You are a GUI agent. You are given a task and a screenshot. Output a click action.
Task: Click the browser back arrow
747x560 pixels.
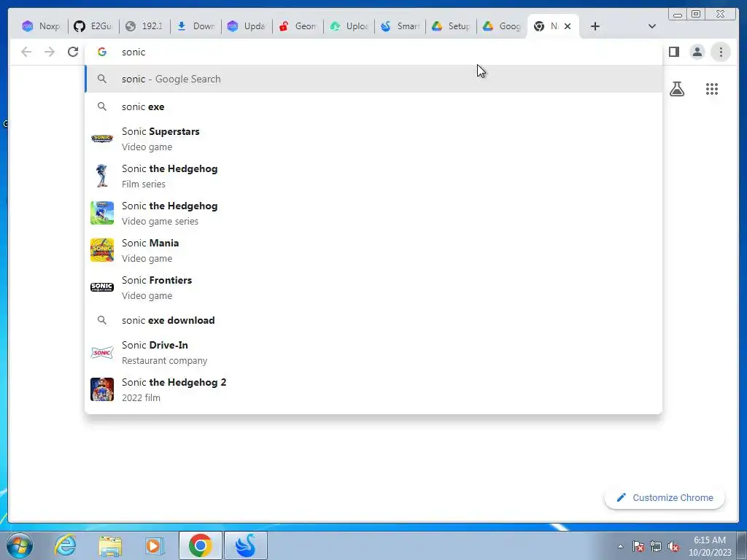pos(26,52)
